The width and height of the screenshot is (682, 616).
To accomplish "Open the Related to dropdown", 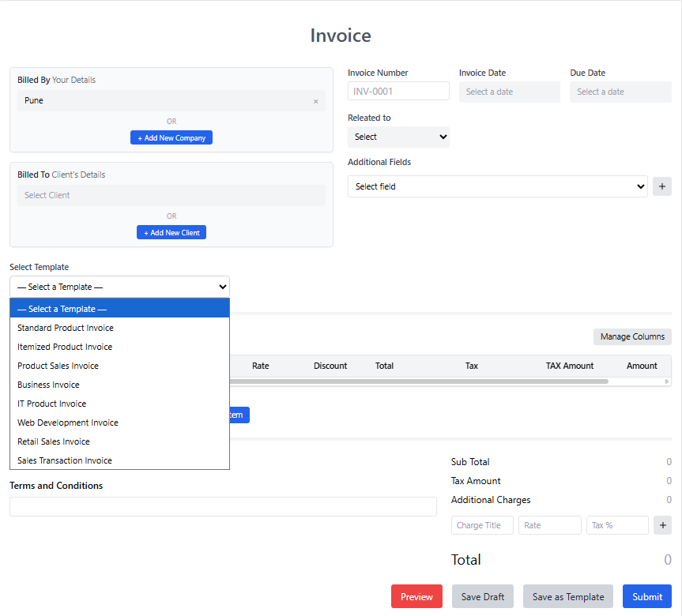I will [x=398, y=137].
